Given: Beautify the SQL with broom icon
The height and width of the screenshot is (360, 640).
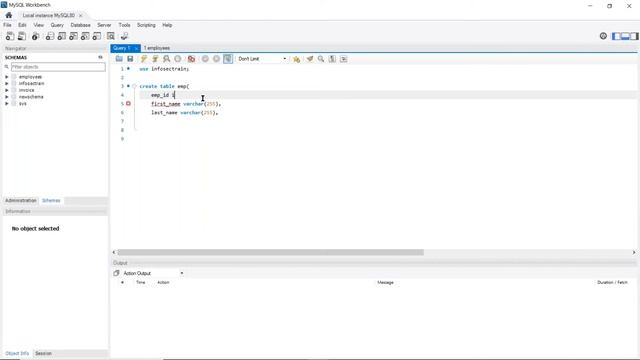Looking at the screenshot, I should [310, 59].
